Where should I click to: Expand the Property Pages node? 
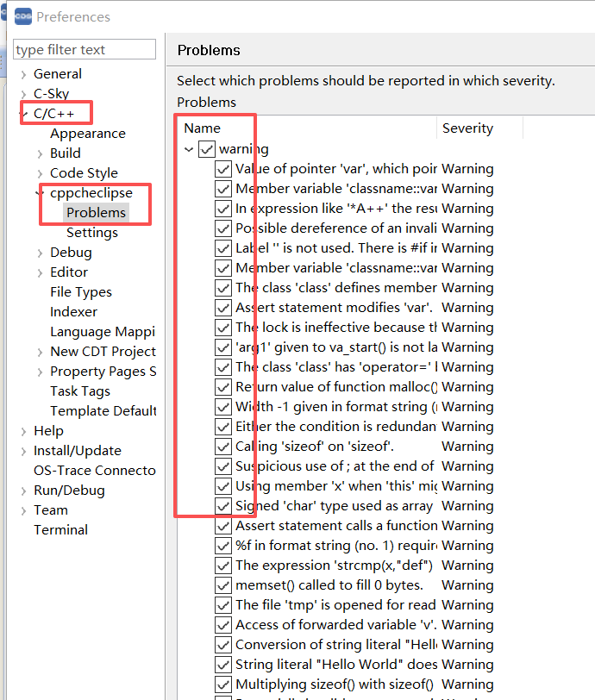coord(41,372)
